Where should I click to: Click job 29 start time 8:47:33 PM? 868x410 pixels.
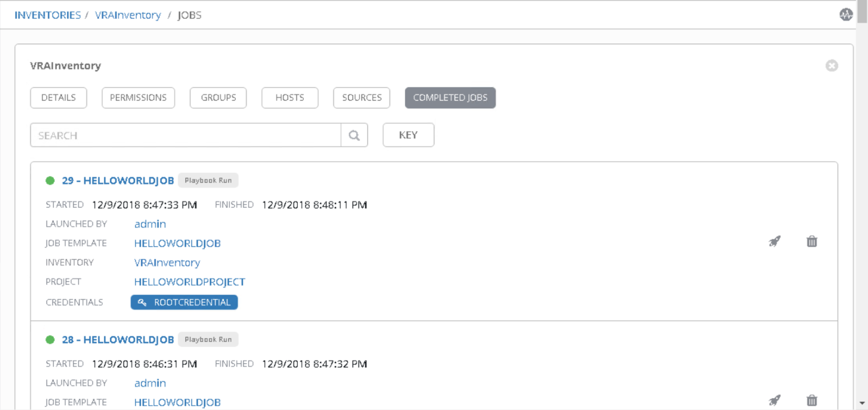144,205
